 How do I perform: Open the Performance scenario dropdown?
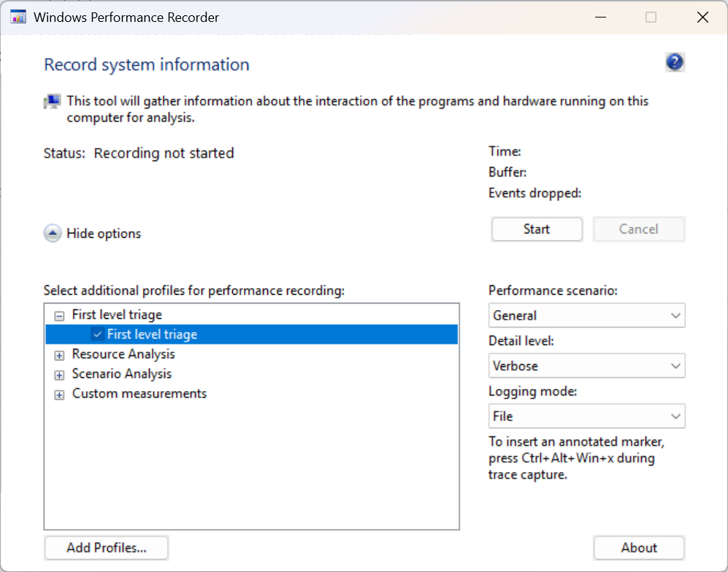[586, 316]
